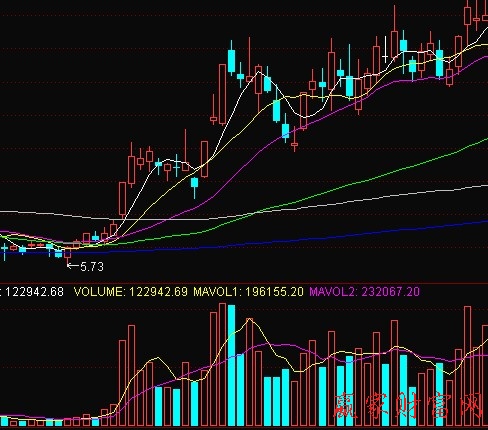The image size is (488, 430).
Task: Select the lowest cyan candle under the purple line
Action: click(x=194, y=187)
